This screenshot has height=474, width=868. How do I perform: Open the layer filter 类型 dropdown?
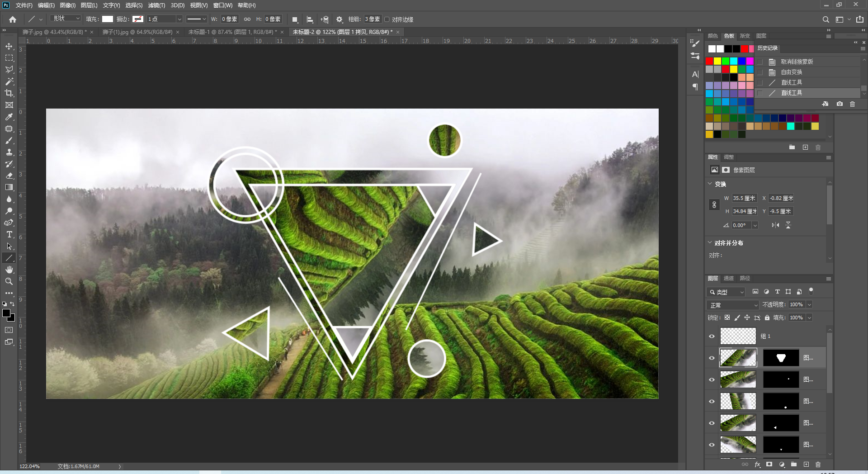pos(726,292)
